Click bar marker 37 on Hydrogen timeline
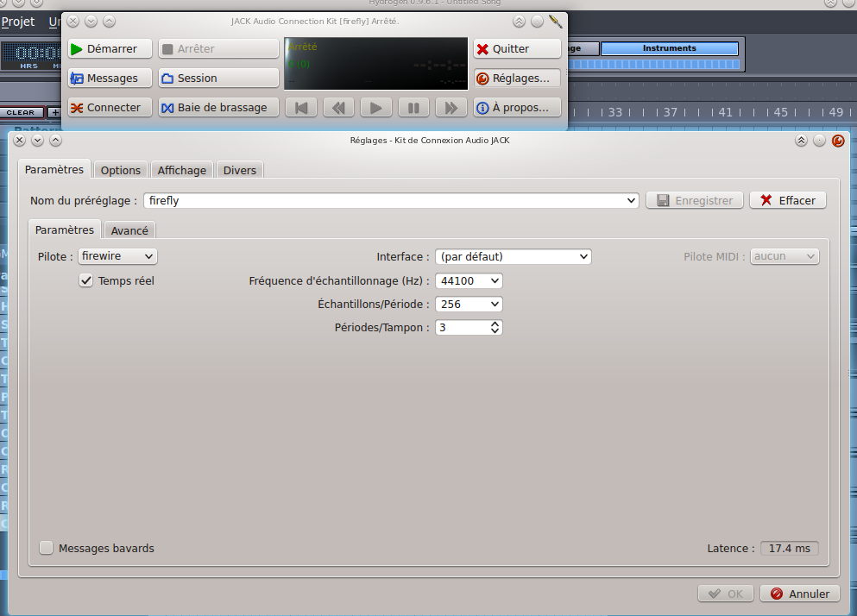 click(x=670, y=112)
